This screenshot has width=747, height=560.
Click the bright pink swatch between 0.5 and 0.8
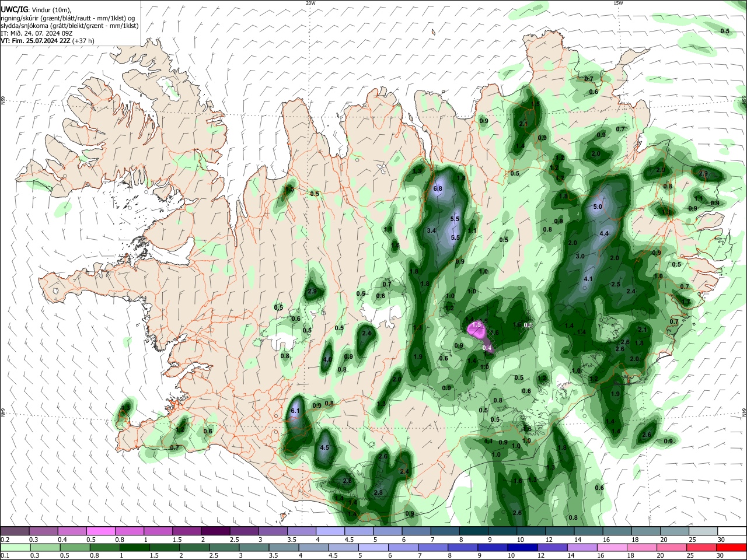pyautogui.click(x=100, y=531)
